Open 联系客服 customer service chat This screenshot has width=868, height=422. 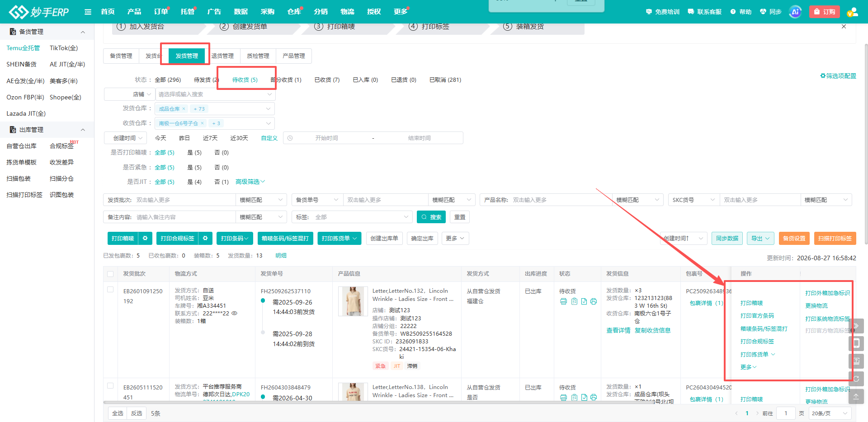[x=704, y=12]
